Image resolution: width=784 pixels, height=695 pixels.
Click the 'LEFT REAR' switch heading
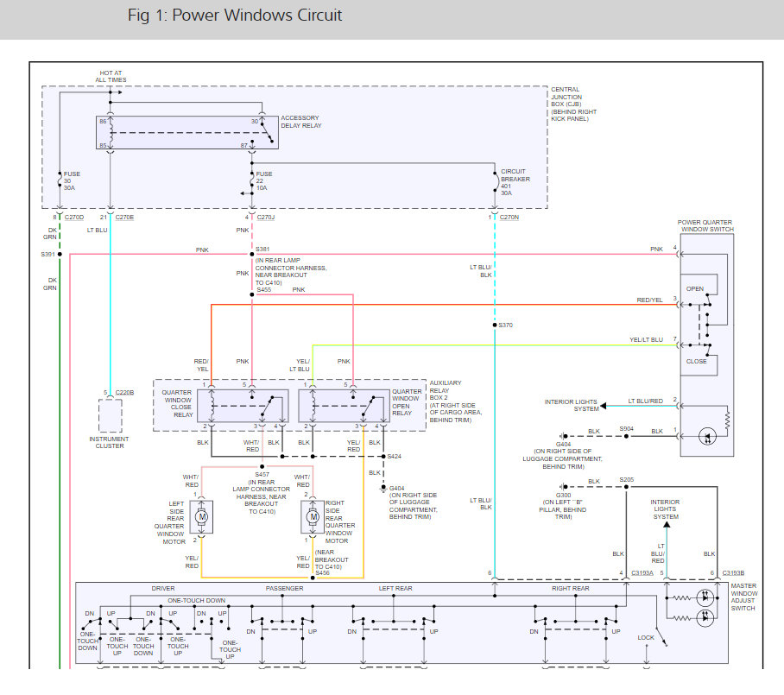pos(395,589)
